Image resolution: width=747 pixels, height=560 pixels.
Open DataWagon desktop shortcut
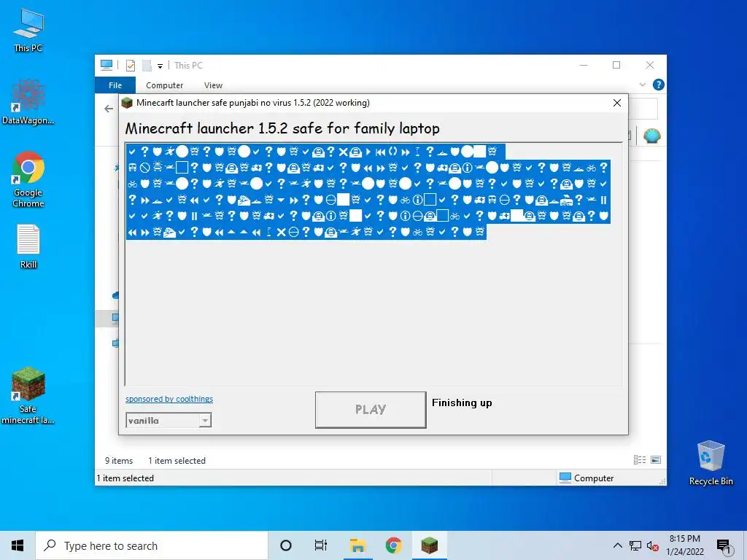(x=28, y=102)
